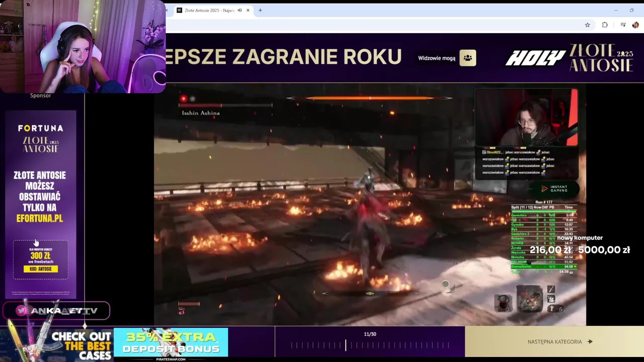Click the viewers group icon button

467,58
